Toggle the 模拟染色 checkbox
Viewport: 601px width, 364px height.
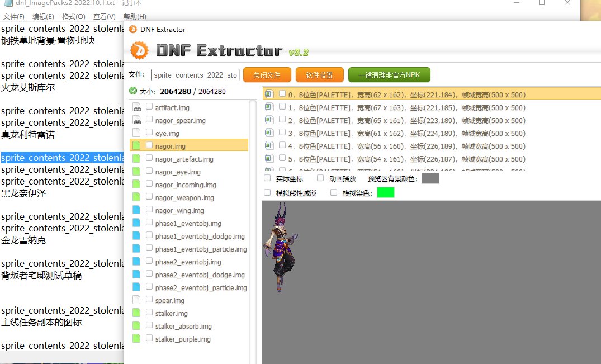click(334, 193)
